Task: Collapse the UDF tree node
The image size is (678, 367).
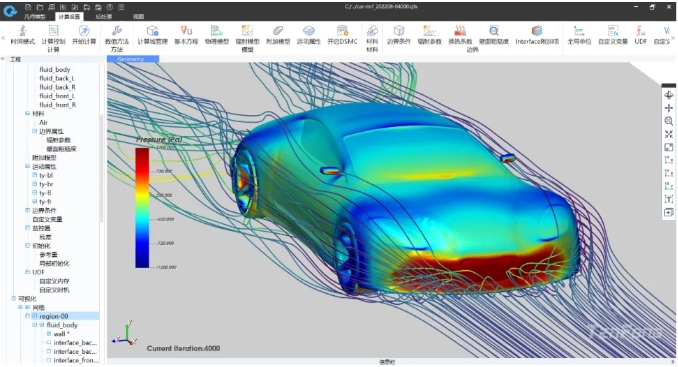Action: [x=28, y=272]
